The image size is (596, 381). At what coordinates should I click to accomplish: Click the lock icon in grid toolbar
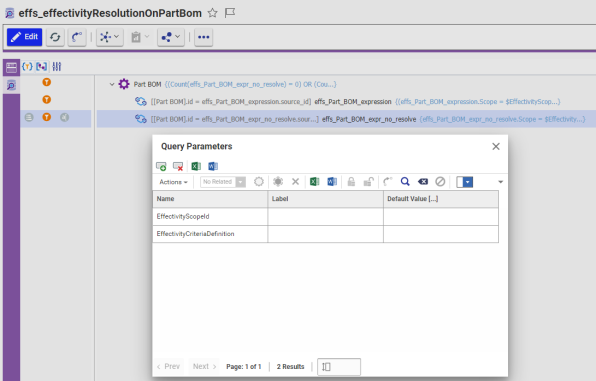click(x=351, y=182)
